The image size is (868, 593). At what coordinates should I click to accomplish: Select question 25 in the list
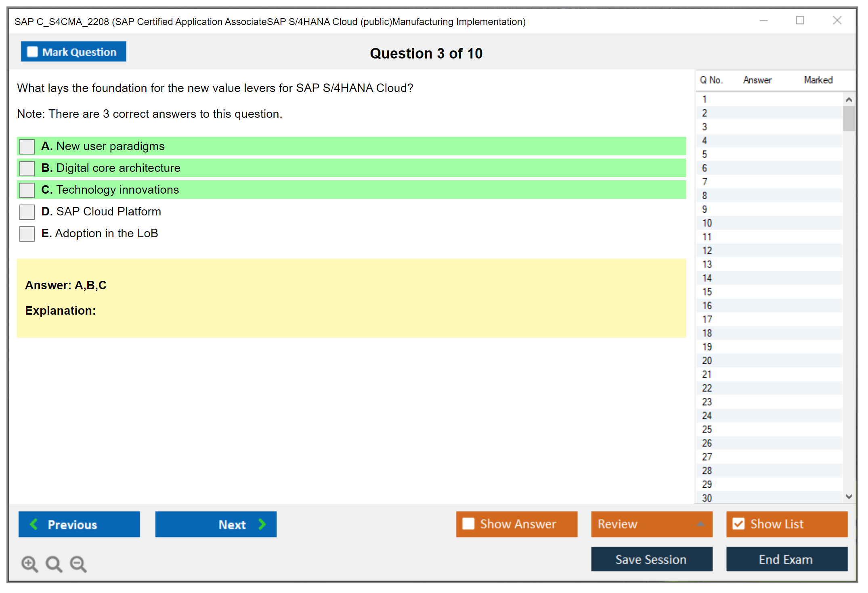tap(707, 429)
